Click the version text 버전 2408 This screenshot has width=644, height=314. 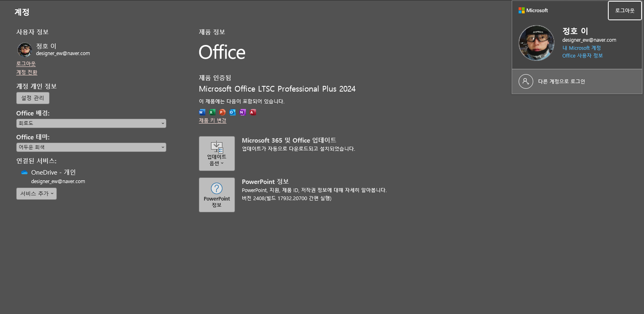pos(286,198)
